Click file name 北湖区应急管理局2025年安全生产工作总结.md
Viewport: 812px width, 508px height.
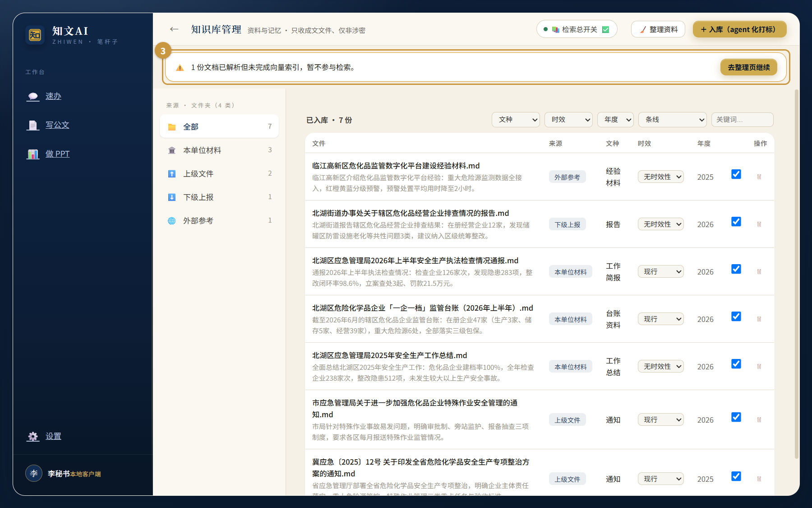pos(389,355)
